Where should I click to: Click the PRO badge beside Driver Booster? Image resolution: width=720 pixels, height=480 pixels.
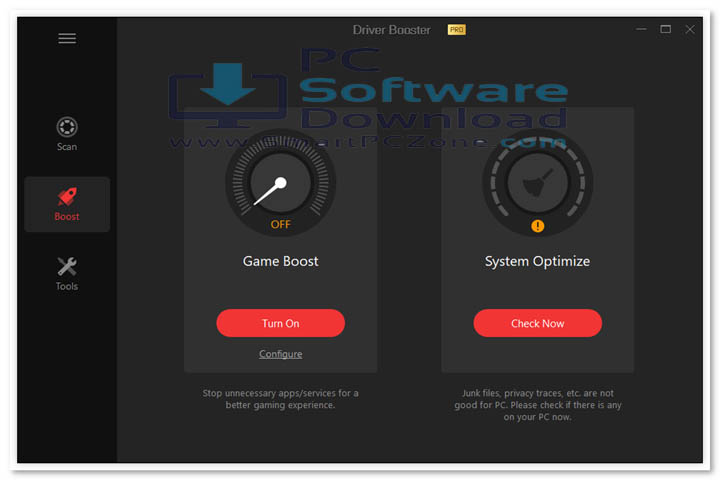pyautogui.click(x=456, y=30)
